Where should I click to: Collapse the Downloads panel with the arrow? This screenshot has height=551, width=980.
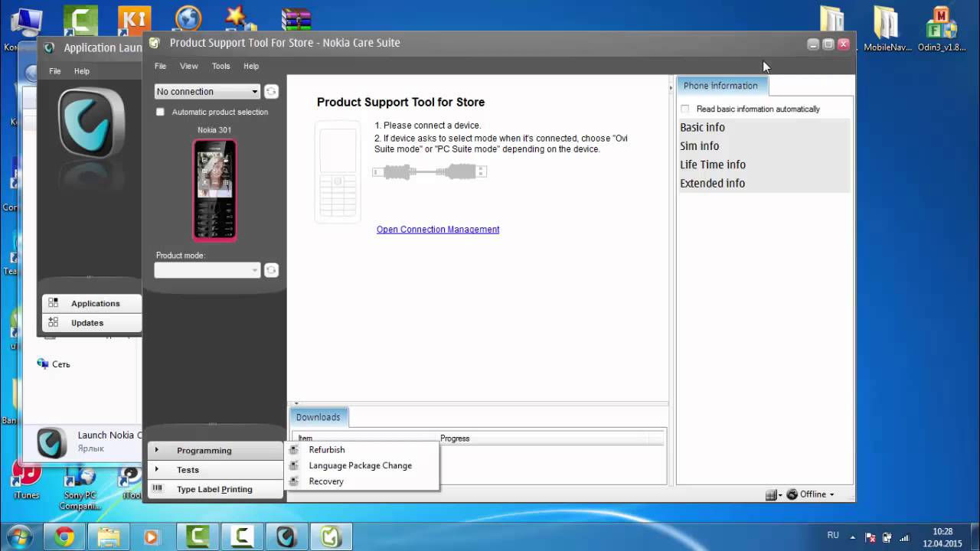click(297, 403)
